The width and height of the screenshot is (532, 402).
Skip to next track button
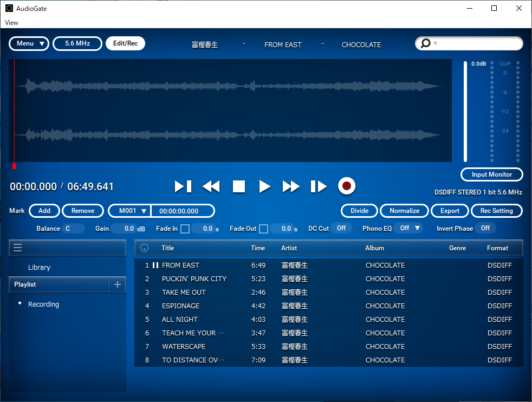point(319,186)
